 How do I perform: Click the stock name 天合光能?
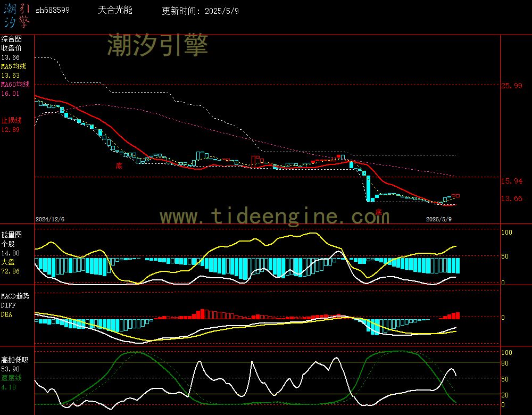point(115,10)
